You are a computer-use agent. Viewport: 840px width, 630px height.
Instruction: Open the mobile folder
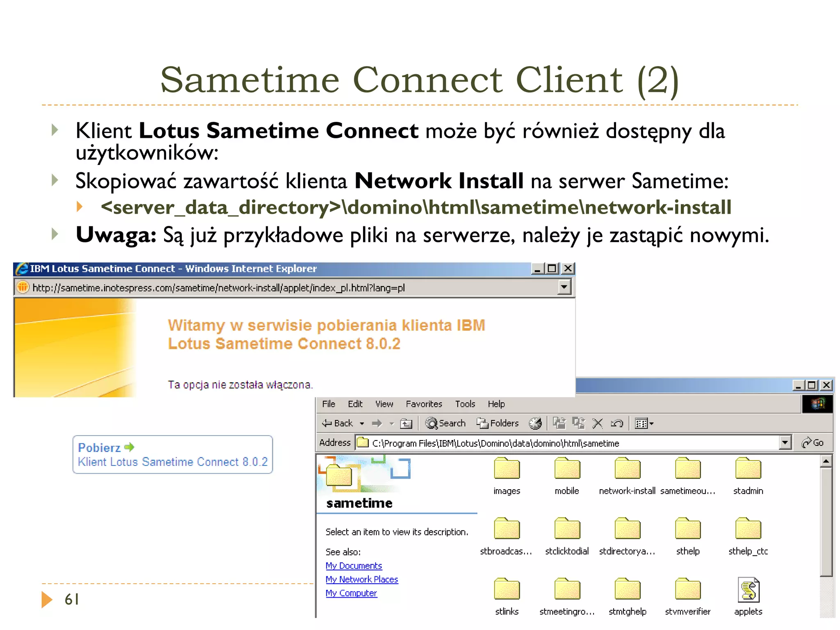click(x=567, y=476)
